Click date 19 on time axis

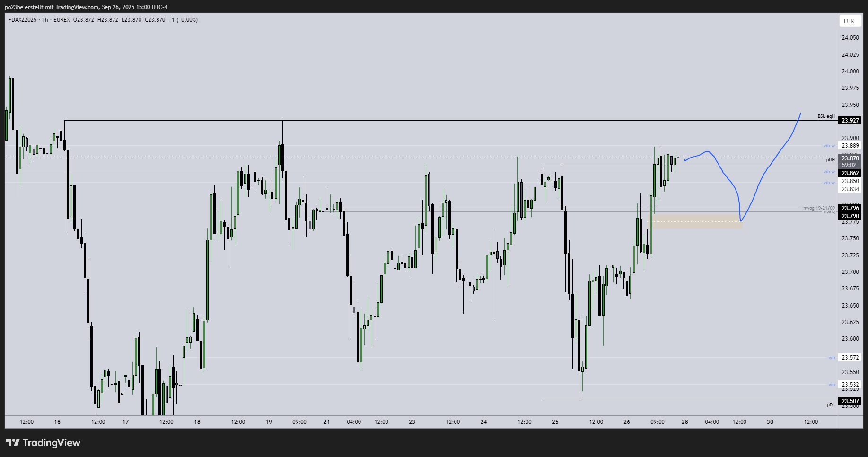pos(269,422)
